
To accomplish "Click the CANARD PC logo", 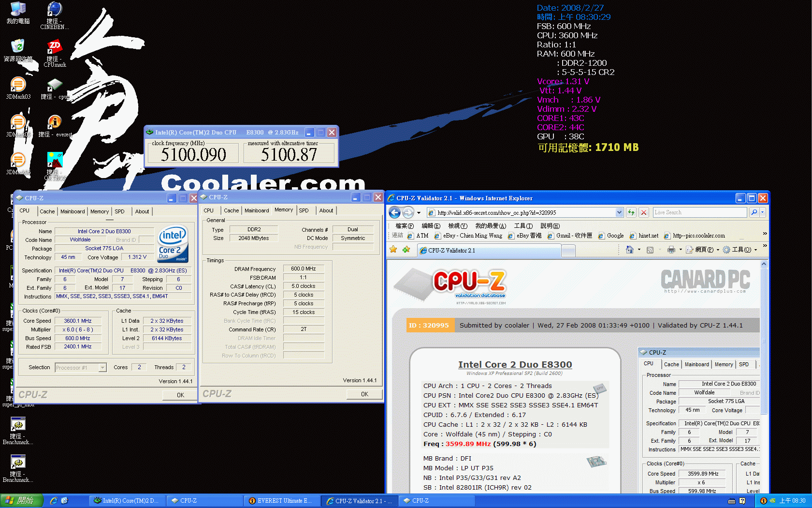I will (x=705, y=281).
